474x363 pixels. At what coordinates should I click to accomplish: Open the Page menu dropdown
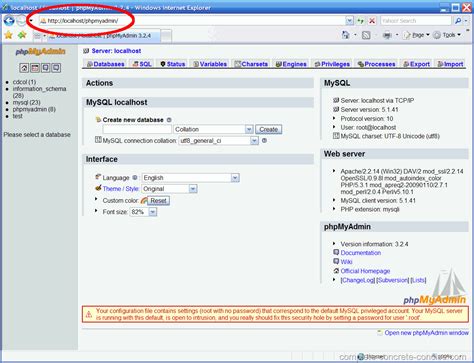point(416,35)
